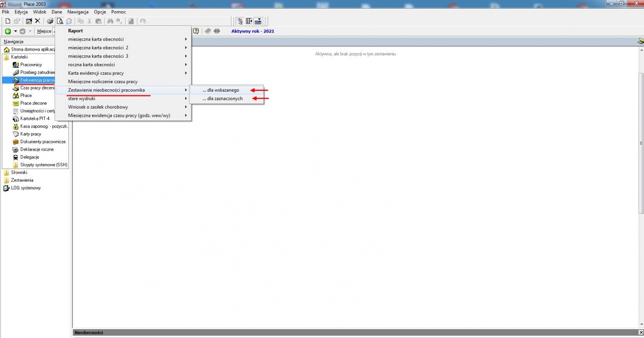This screenshot has width=644, height=338.
Task: Expand the Wniosek o zasiłek chorobowy submenu
Action: point(123,107)
